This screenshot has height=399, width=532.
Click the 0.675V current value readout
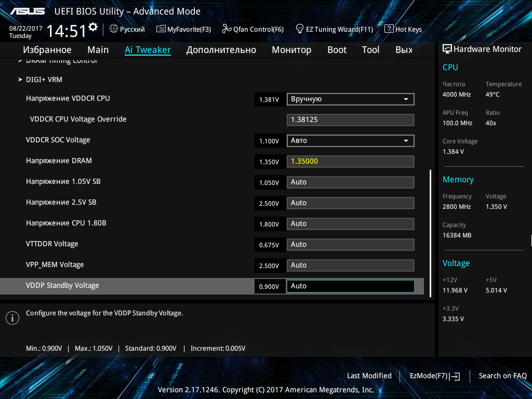270,245
